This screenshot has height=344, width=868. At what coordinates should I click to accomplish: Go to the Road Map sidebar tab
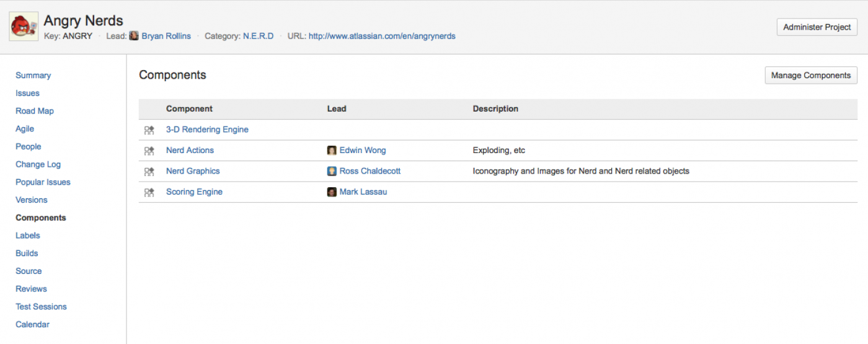[35, 111]
